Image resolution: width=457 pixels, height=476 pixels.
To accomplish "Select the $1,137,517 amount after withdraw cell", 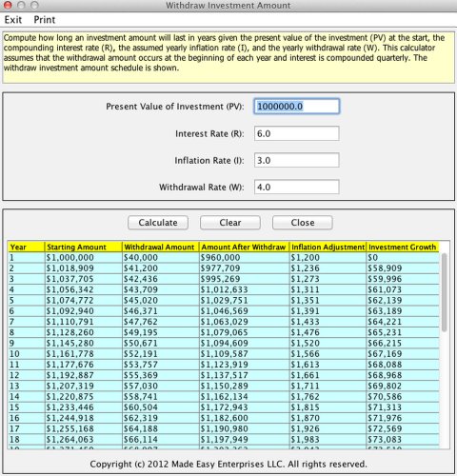I will coord(245,375).
